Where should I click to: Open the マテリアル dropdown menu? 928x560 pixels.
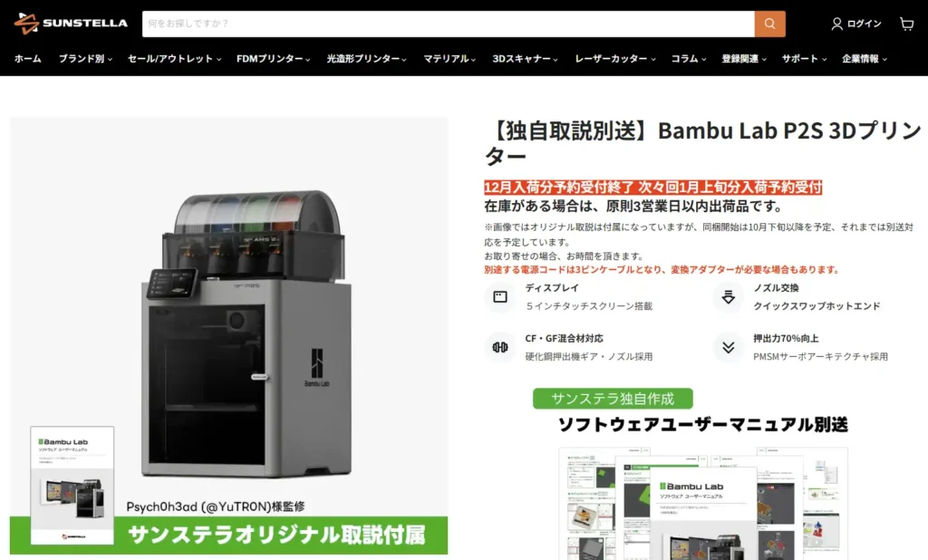point(449,59)
